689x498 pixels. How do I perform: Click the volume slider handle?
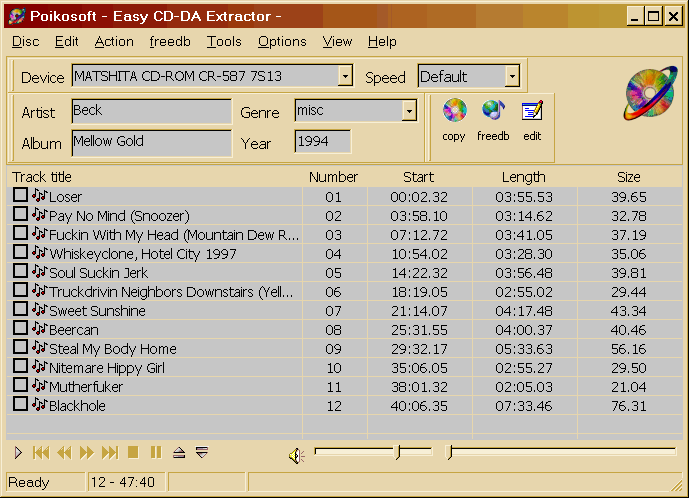[x=398, y=452]
